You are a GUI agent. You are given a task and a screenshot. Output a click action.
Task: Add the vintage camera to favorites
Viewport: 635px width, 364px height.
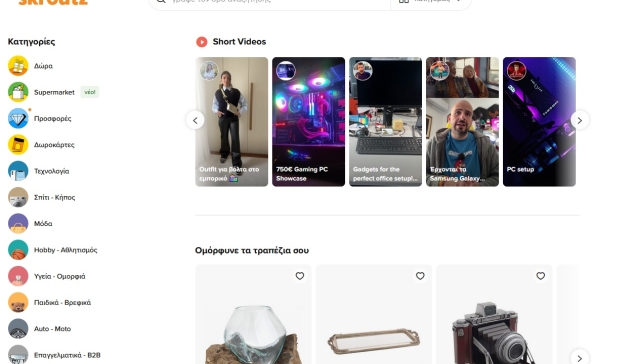pyautogui.click(x=540, y=276)
